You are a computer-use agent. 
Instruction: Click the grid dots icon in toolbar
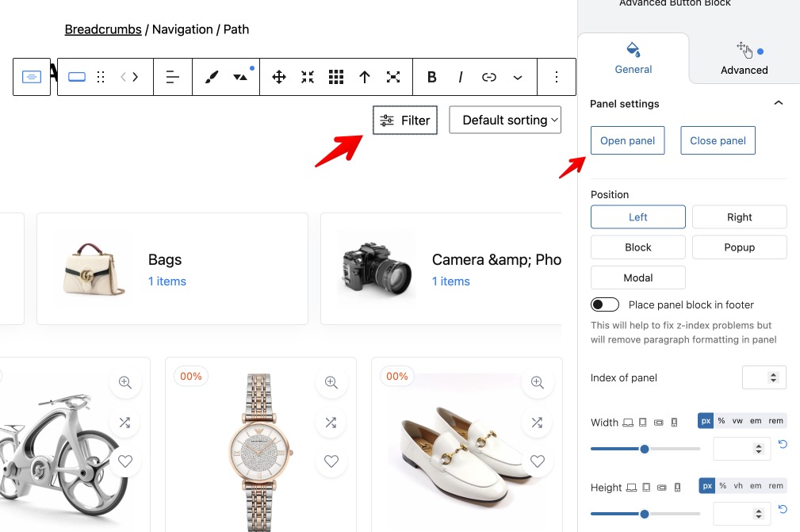(336, 77)
